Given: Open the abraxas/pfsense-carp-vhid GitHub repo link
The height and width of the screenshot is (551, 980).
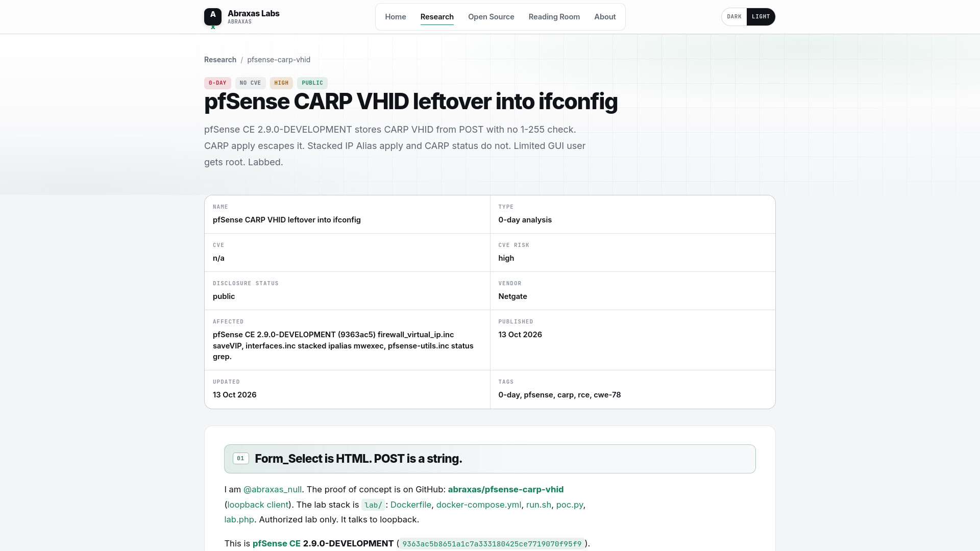Looking at the screenshot, I should 506,489.
